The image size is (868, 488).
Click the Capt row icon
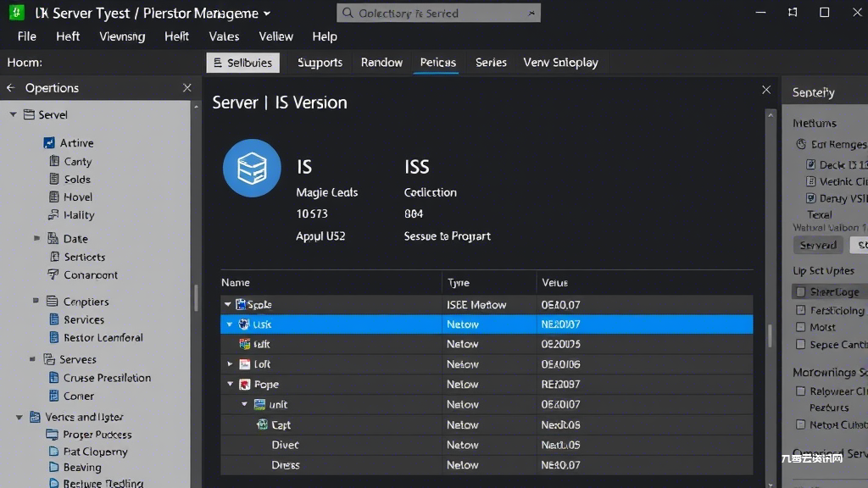click(x=263, y=424)
